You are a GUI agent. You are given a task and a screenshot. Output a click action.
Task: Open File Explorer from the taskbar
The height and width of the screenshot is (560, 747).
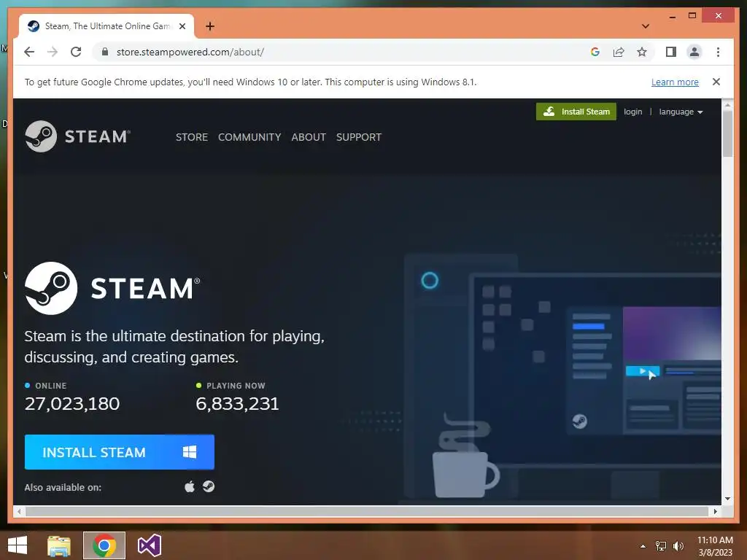pos(59,545)
